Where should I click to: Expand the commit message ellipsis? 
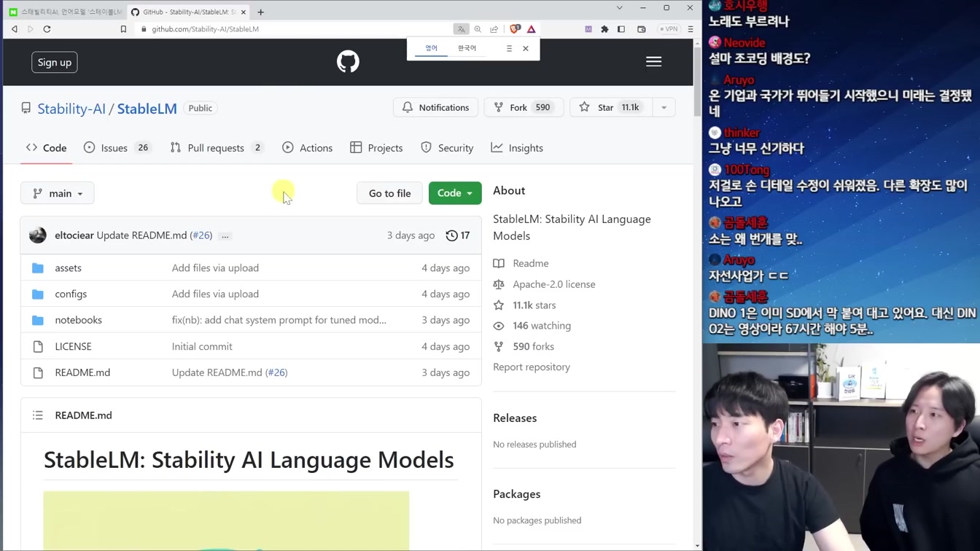point(225,236)
